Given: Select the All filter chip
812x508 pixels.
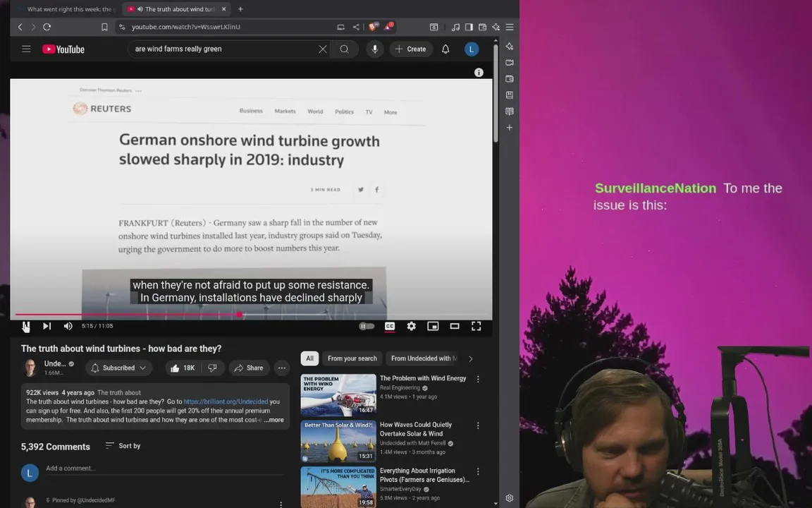Looking at the screenshot, I should click(x=309, y=358).
